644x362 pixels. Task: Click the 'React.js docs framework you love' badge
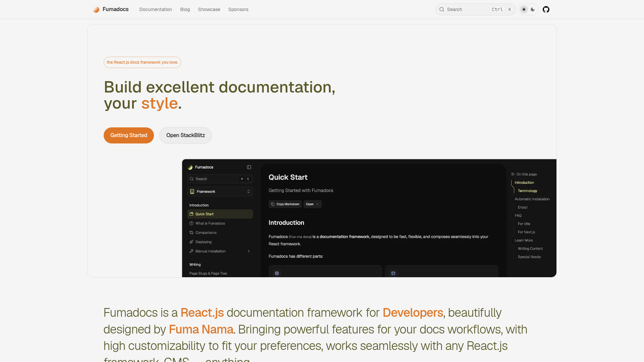(142, 62)
